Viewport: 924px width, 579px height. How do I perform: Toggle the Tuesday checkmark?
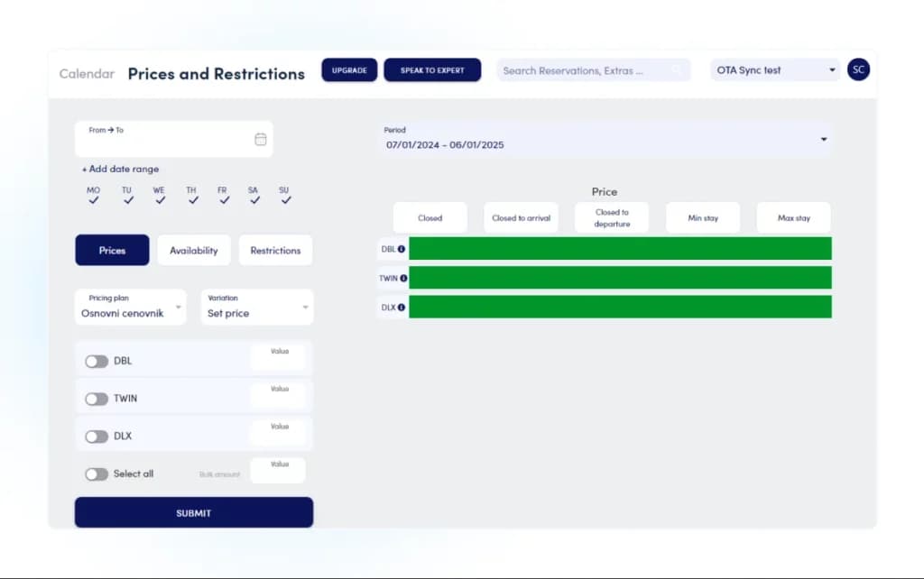coord(128,200)
